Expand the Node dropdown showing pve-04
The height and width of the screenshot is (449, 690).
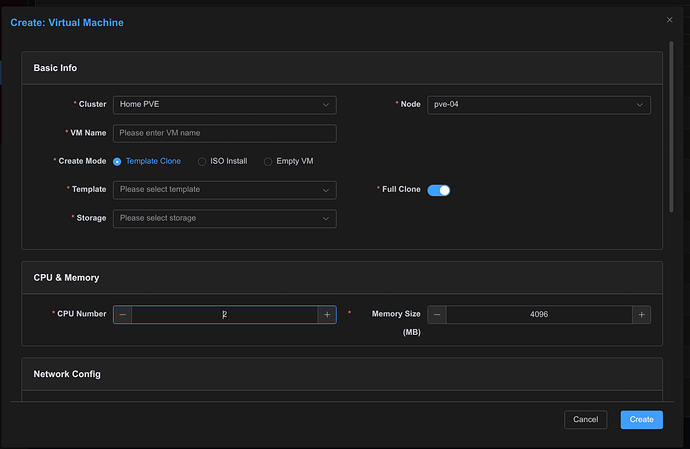click(539, 105)
